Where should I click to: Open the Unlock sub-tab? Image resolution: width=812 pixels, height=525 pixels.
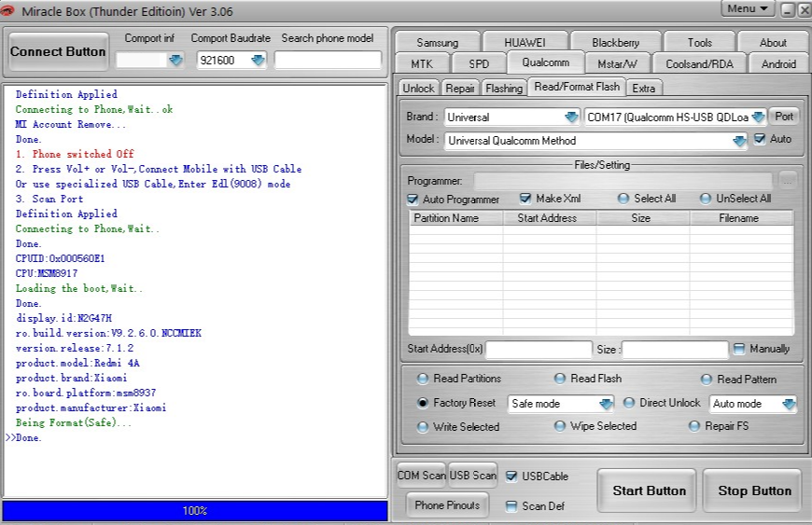(x=418, y=89)
